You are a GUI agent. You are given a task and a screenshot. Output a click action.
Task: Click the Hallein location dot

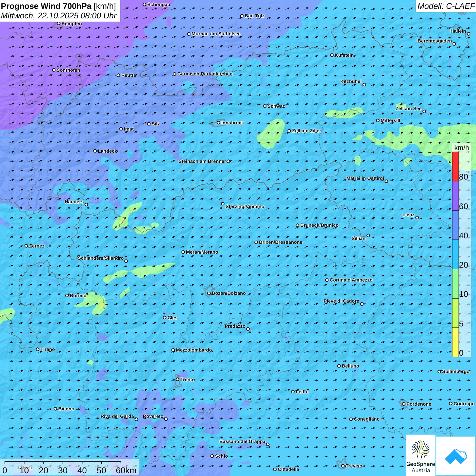click(x=469, y=34)
